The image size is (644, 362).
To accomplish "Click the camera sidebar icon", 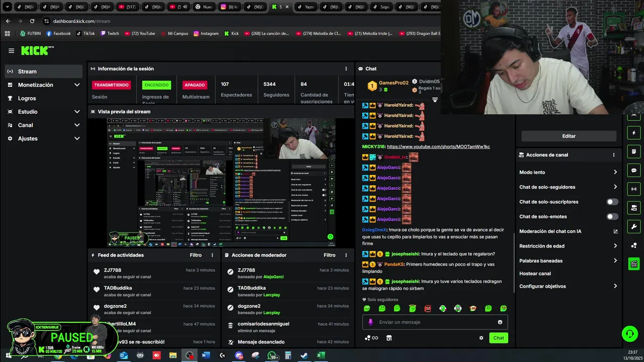I will (x=634, y=208).
